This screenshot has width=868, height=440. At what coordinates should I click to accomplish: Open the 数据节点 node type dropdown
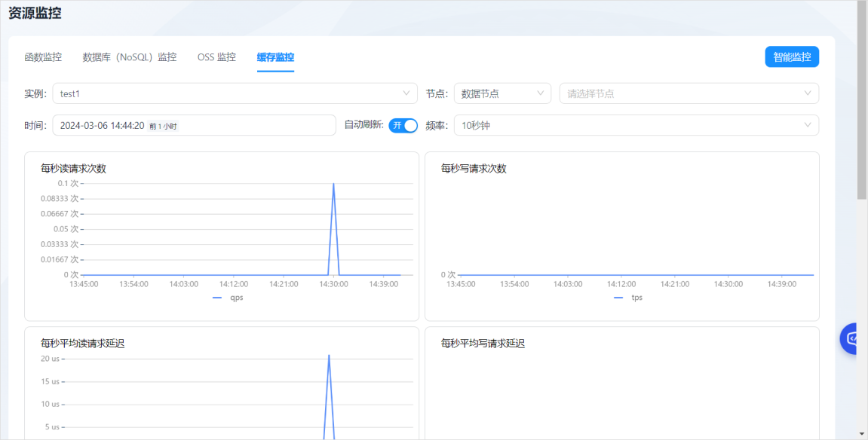pyautogui.click(x=503, y=93)
